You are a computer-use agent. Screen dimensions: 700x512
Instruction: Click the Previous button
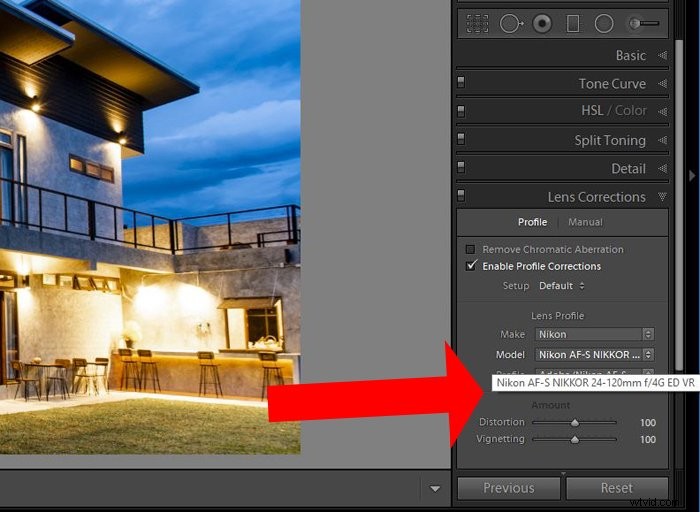point(509,488)
